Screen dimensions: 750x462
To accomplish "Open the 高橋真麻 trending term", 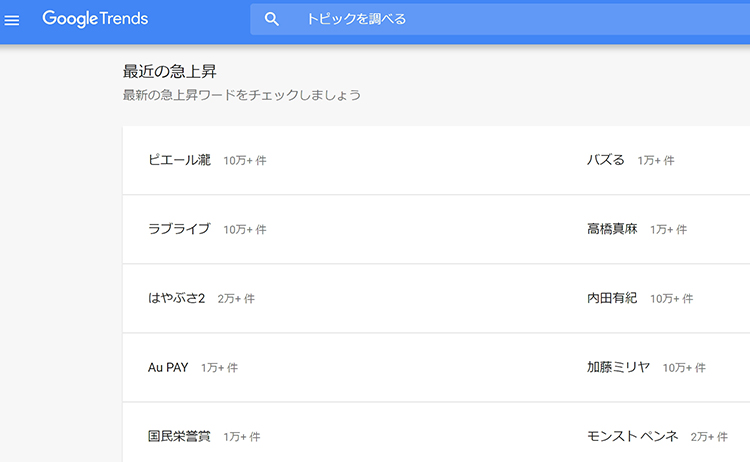I will point(612,229).
